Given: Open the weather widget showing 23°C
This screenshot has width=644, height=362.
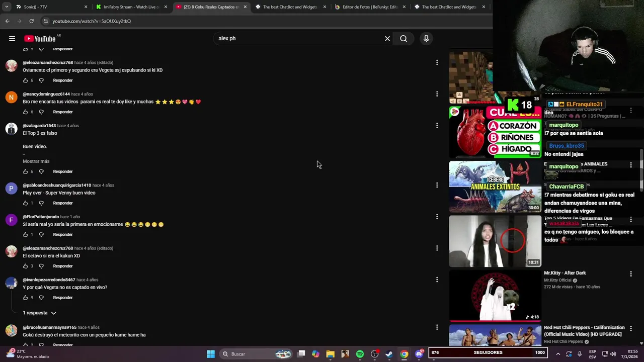Looking at the screenshot, I should click(28, 354).
